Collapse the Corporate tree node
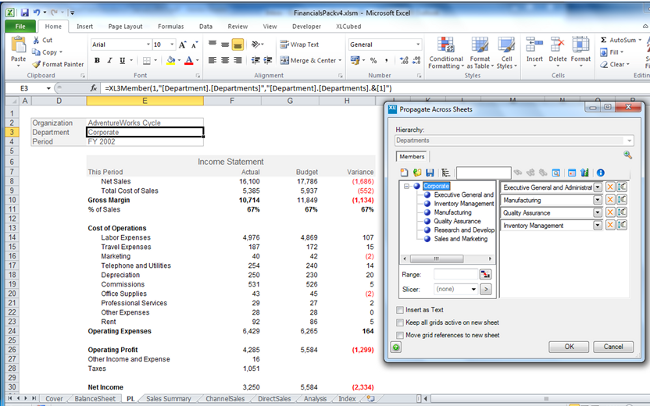Image resolution: width=650 pixels, height=406 pixels. click(x=407, y=186)
